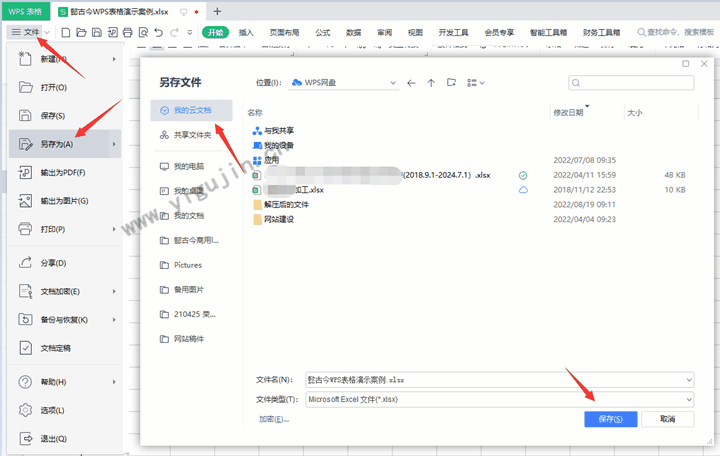
Task: Switch to the 页面布局 ribbon tab
Action: click(x=284, y=32)
